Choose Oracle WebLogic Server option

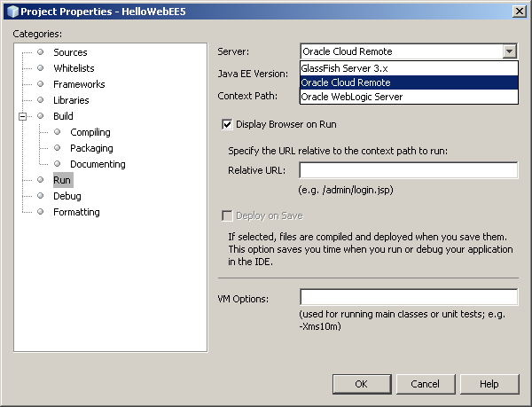[352, 96]
